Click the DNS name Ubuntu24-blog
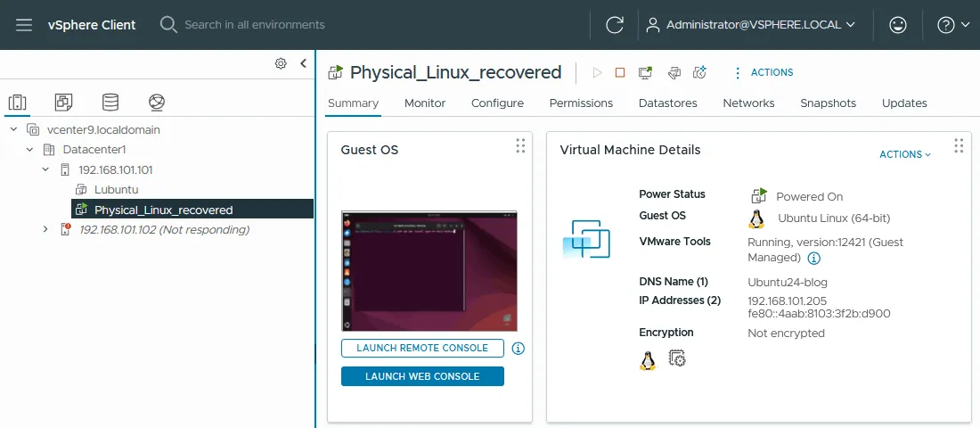The image size is (980, 428). coord(788,282)
